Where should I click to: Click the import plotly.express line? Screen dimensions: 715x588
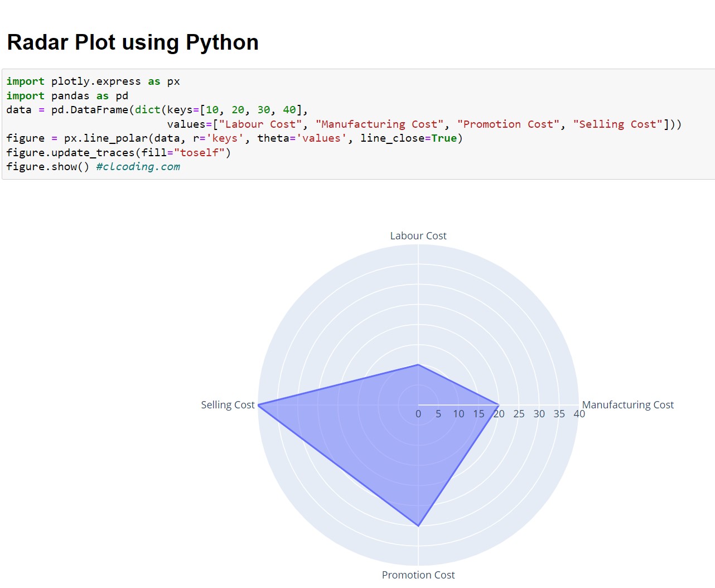(x=92, y=81)
